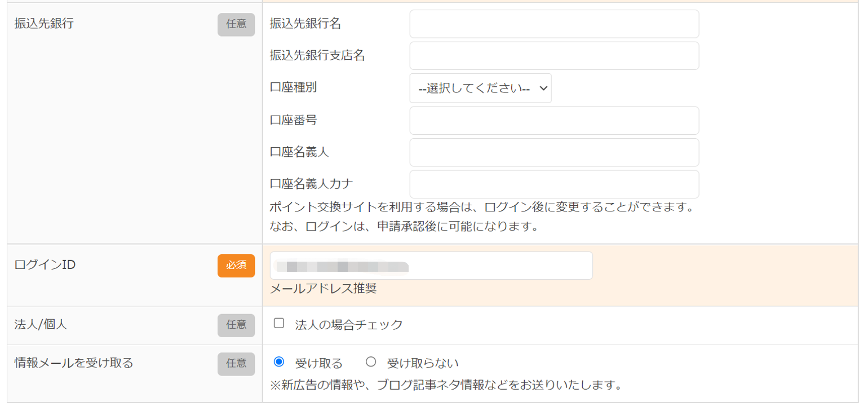The image size is (868, 406).
Task: Click the ログインID input field
Action: [431, 266]
